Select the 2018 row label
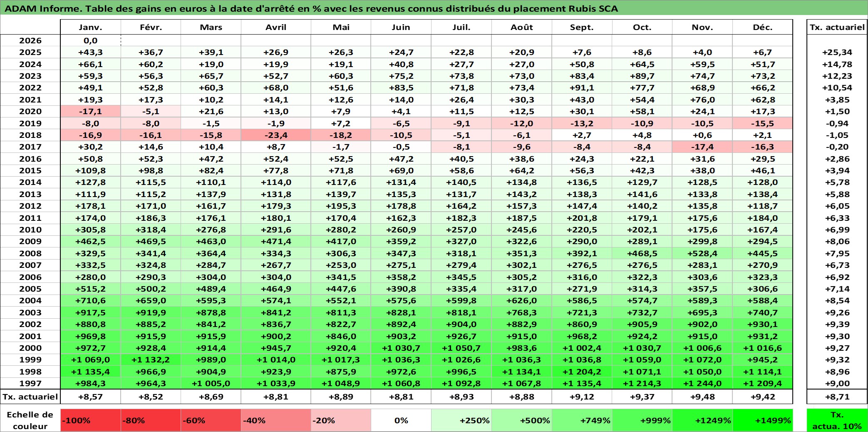868x432 pixels. tap(30, 135)
